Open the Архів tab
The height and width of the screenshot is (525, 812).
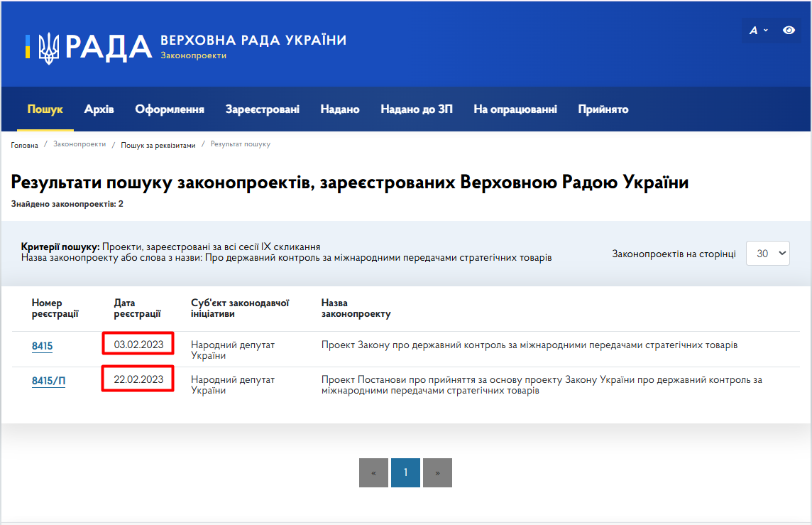pyautogui.click(x=99, y=109)
